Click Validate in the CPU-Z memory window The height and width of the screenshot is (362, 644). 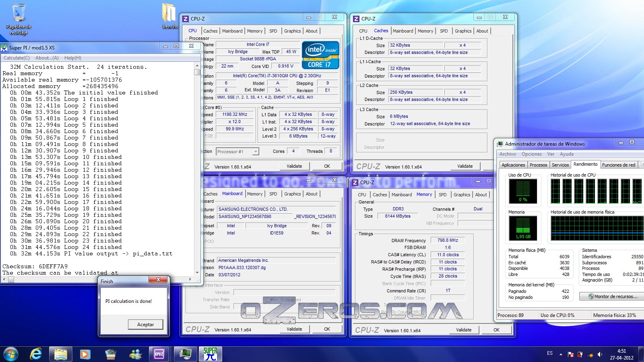point(464,330)
